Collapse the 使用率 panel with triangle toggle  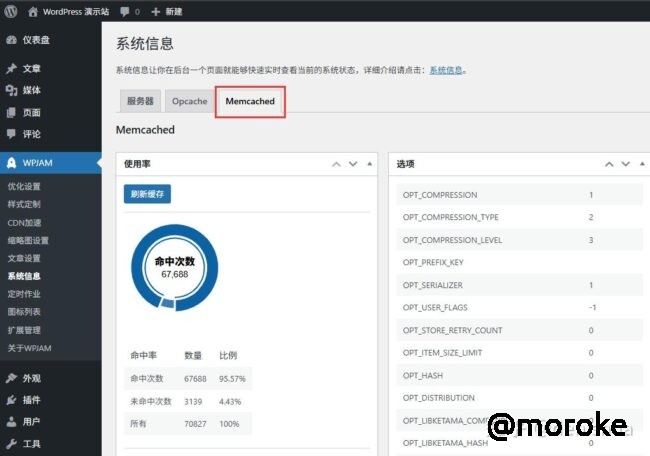(x=369, y=164)
